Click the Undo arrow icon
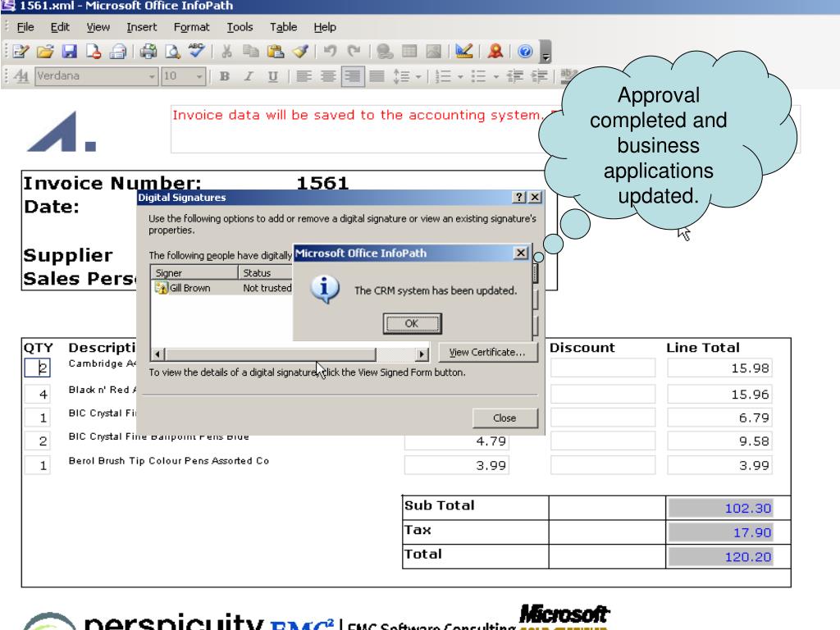The width and height of the screenshot is (840, 630). click(x=330, y=52)
